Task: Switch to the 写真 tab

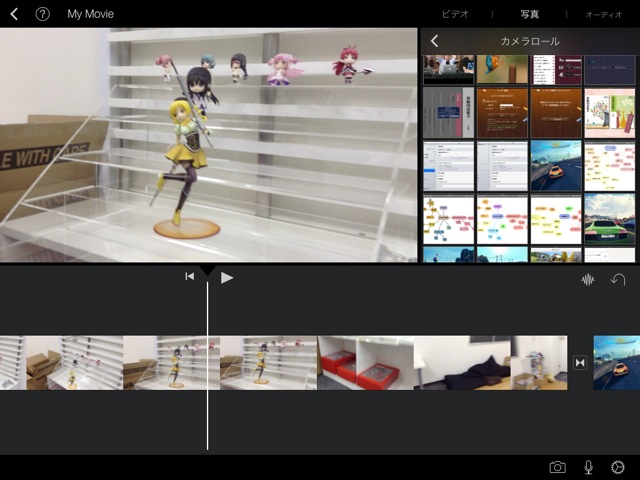Action: (x=529, y=14)
